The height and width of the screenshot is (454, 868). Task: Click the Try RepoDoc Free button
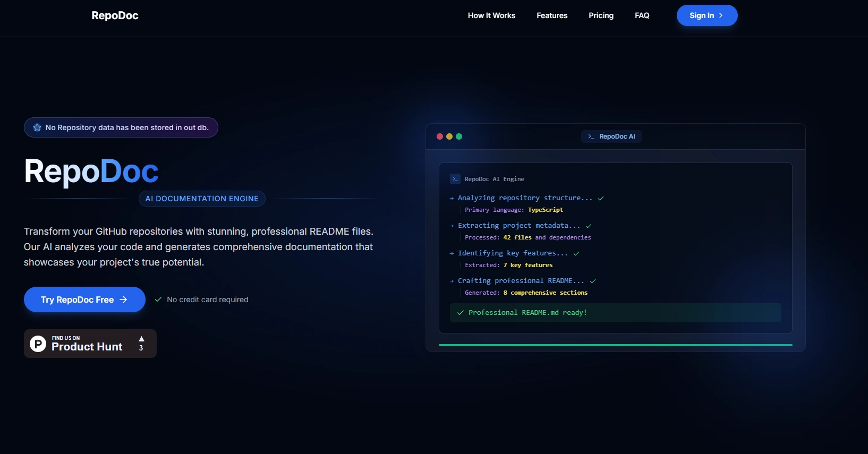click(84, 299)
